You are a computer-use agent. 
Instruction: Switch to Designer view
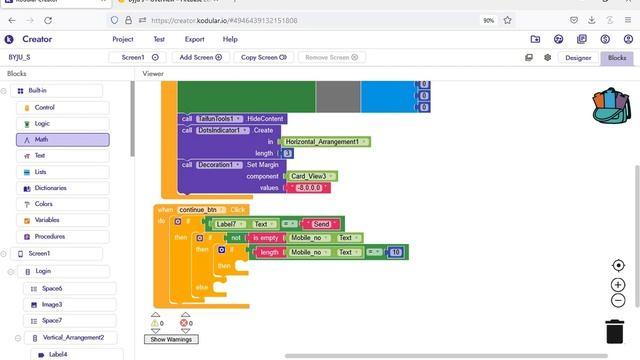pyautogui.click(x=578, y=58)
